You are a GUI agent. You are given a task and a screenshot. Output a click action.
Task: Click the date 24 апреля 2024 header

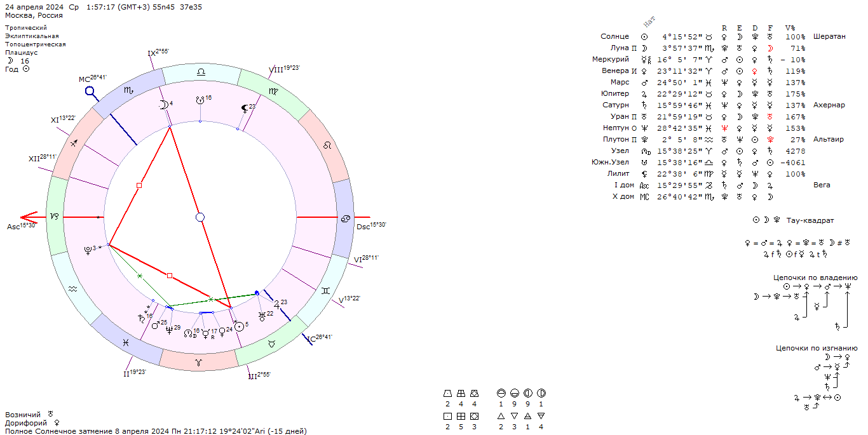coord(34,6)
